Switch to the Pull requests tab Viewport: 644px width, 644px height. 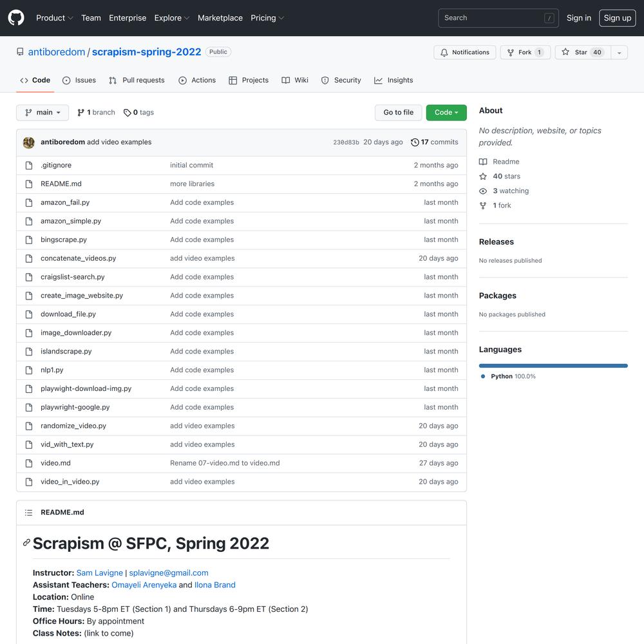click(x=137, y=80)
